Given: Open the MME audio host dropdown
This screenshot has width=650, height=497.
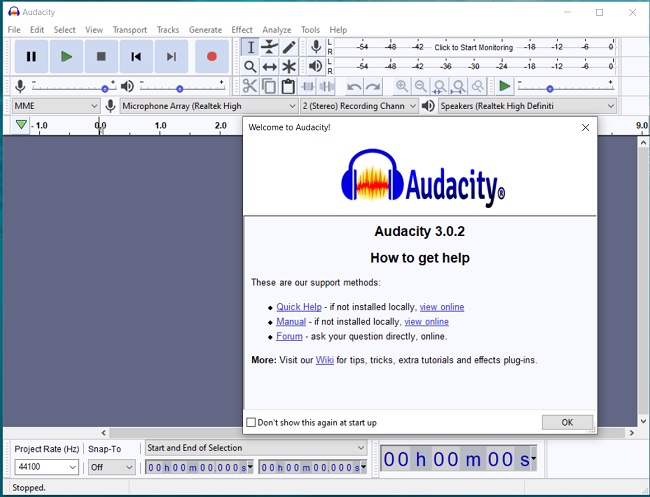Looking at the screenshot, I should click(x=56, y=106).
